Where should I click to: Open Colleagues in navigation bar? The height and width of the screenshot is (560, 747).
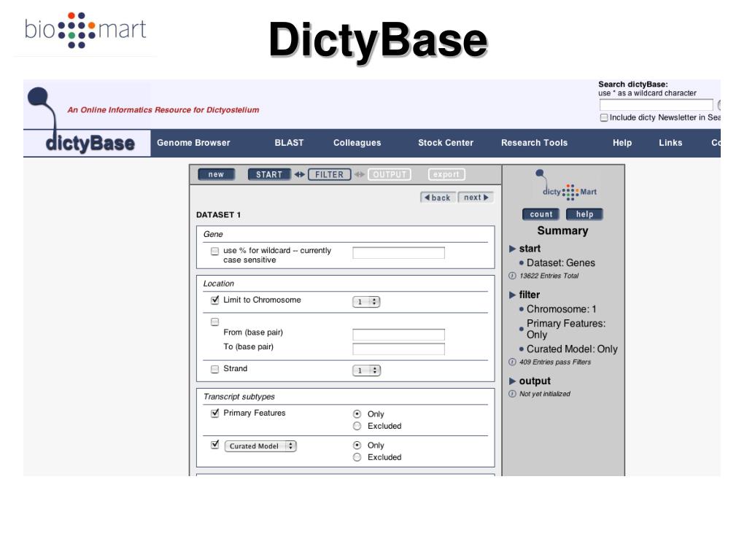coord(357,143)
